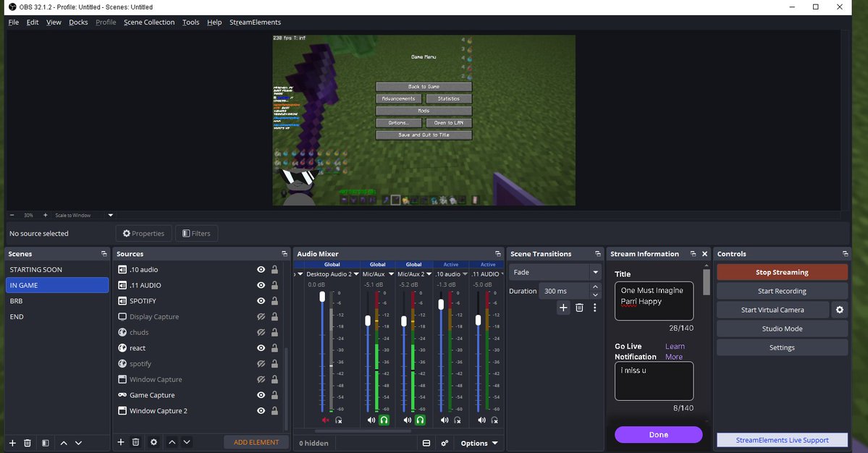Zoom in preview with plus icon
The image size is (868, 453).
point(46,215)
